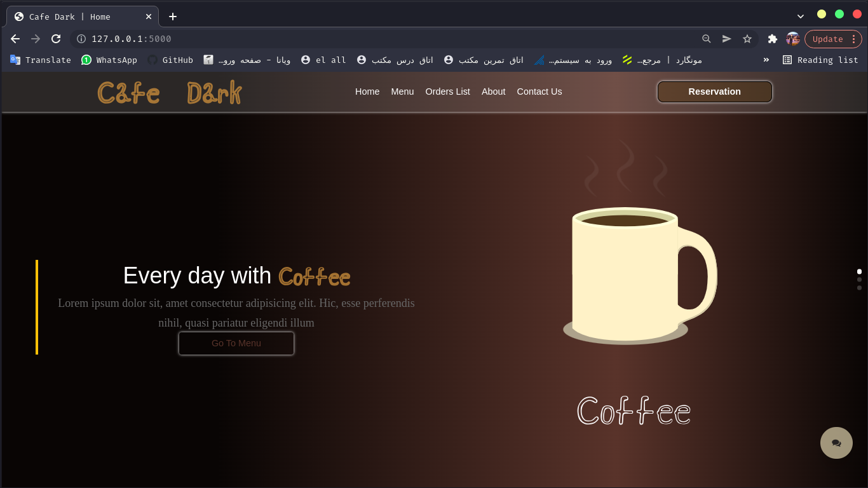Bookmark this page with the star icon

[747, 39]
